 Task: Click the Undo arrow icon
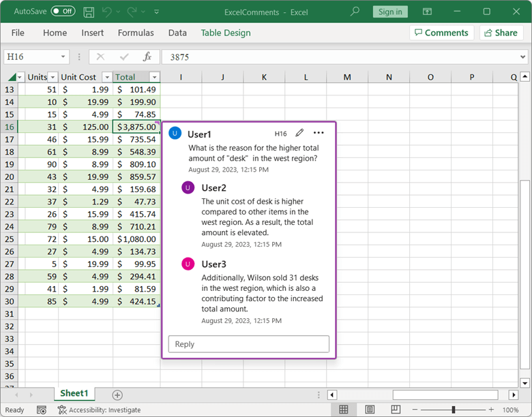[107, 12]
